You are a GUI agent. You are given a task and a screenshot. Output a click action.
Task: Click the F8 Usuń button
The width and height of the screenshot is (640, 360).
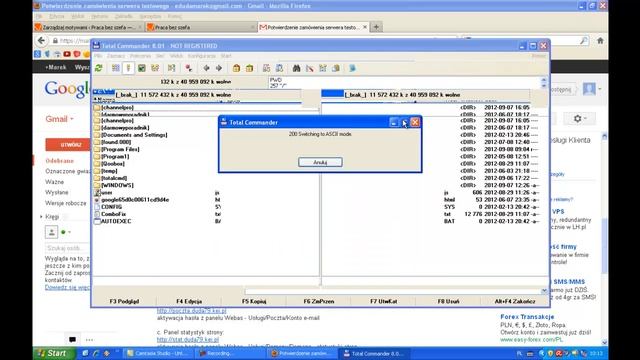tap(448, 301)
